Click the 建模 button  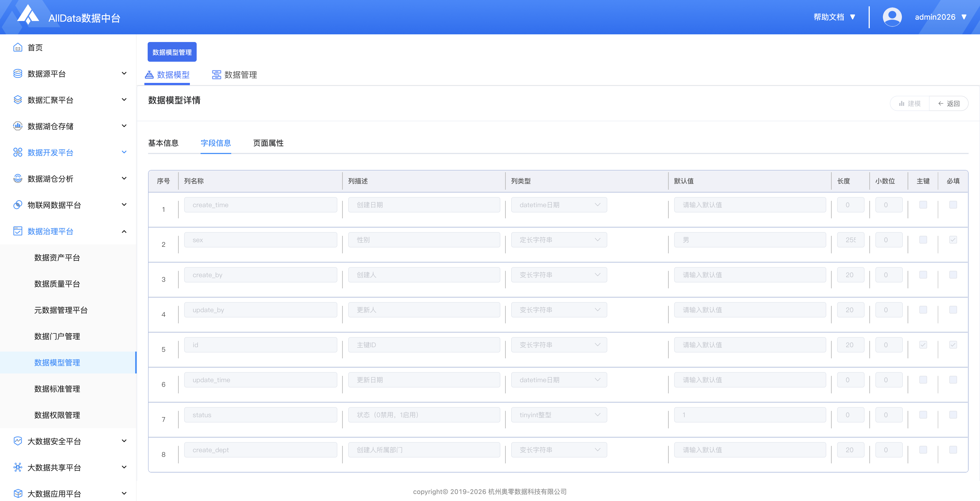pyautogui.click(x=910, y=103)
